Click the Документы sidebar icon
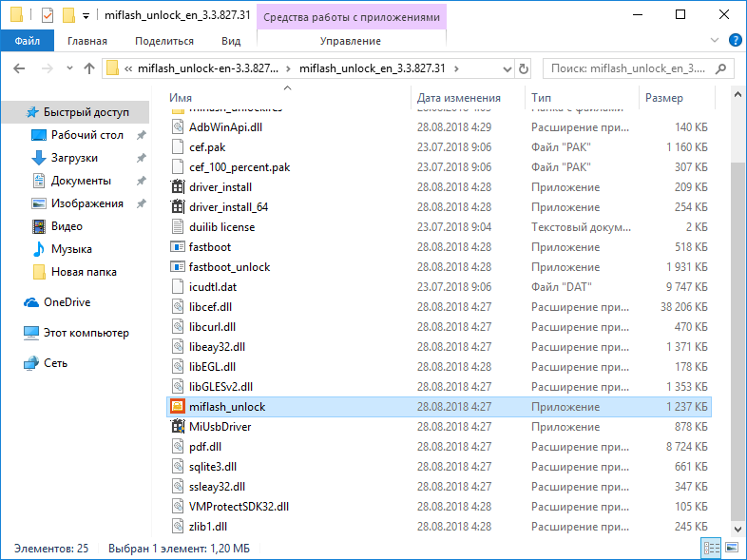Screen dimensions: 747x560 [39, 181]
